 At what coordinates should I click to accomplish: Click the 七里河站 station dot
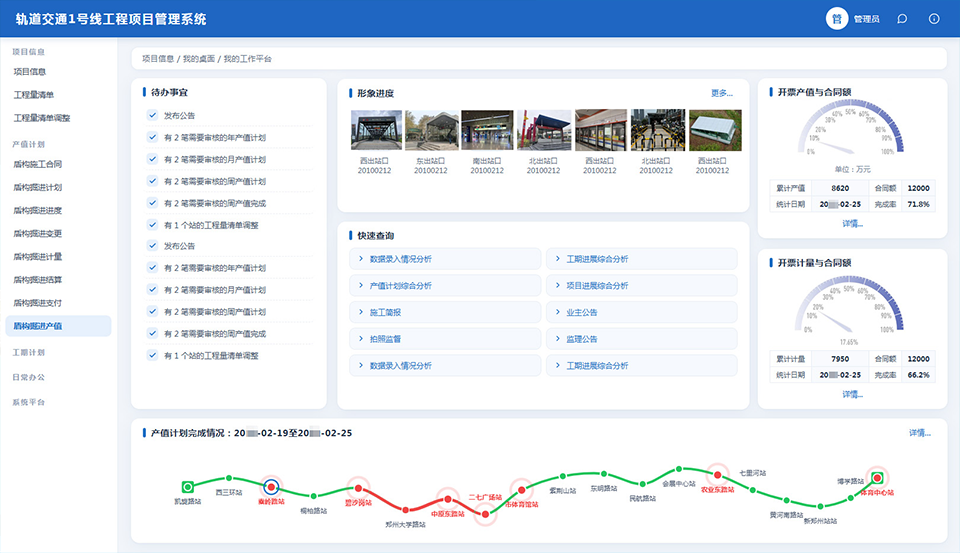[752, 490]
